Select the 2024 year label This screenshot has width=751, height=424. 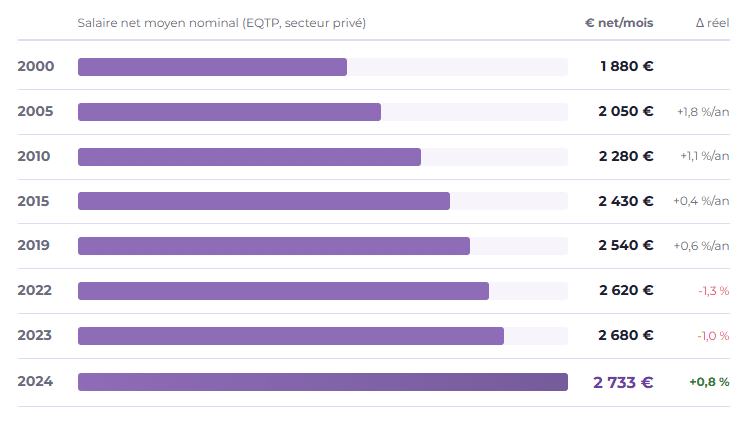coord(35,381)
